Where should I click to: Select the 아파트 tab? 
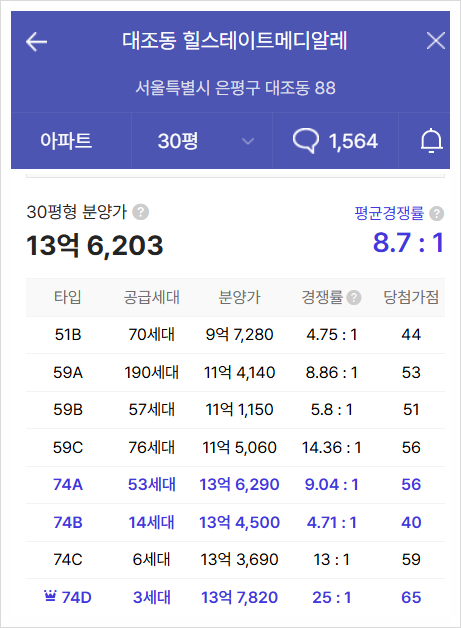(x=66, y=141)
